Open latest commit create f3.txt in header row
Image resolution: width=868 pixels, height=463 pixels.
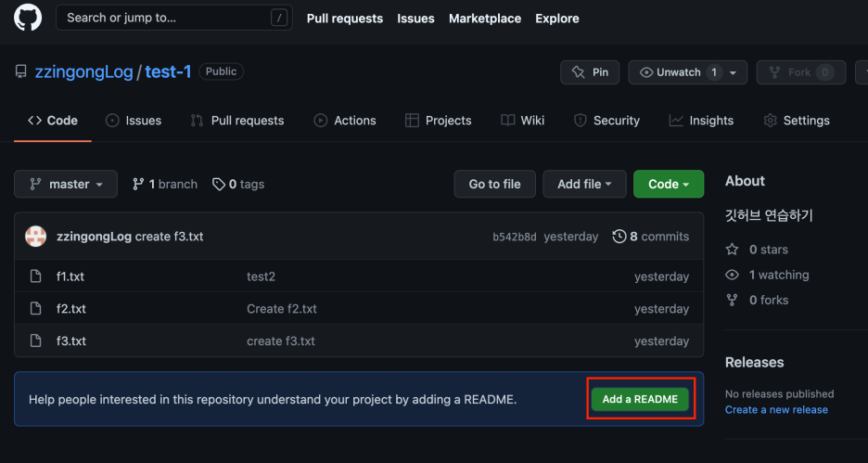pyautogui.click(x=170, y=237)
